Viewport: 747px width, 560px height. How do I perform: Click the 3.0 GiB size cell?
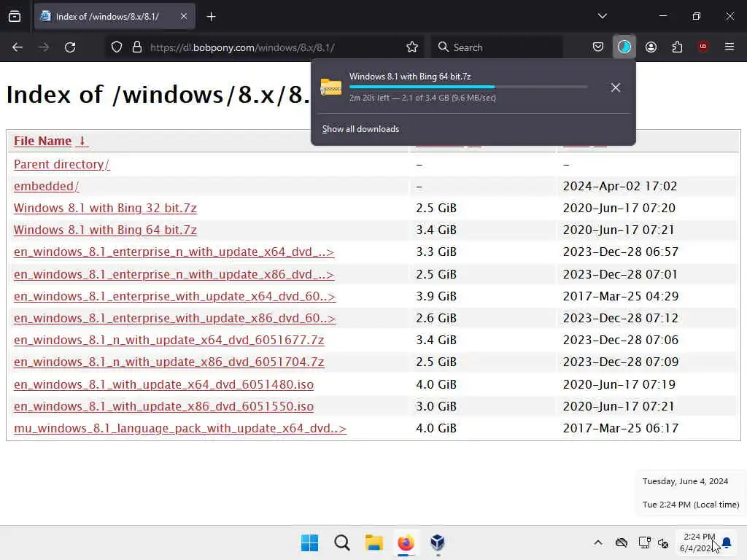pyautogui.click(x=436, y=406)
